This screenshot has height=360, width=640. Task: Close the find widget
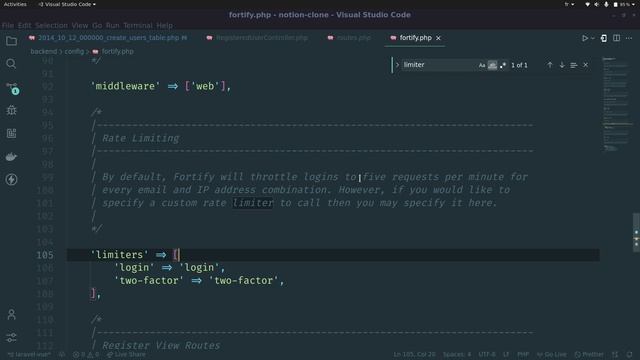click(x=586, y=65)
